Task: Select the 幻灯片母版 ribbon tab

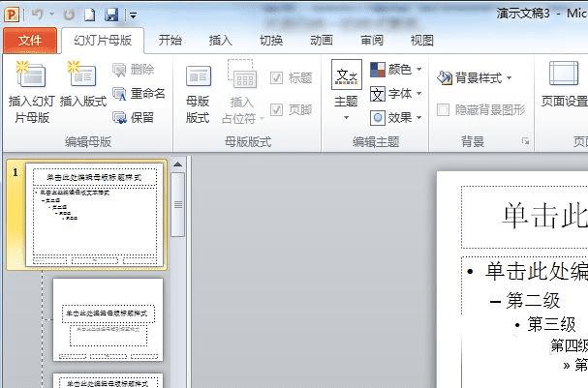Action: 103,40
